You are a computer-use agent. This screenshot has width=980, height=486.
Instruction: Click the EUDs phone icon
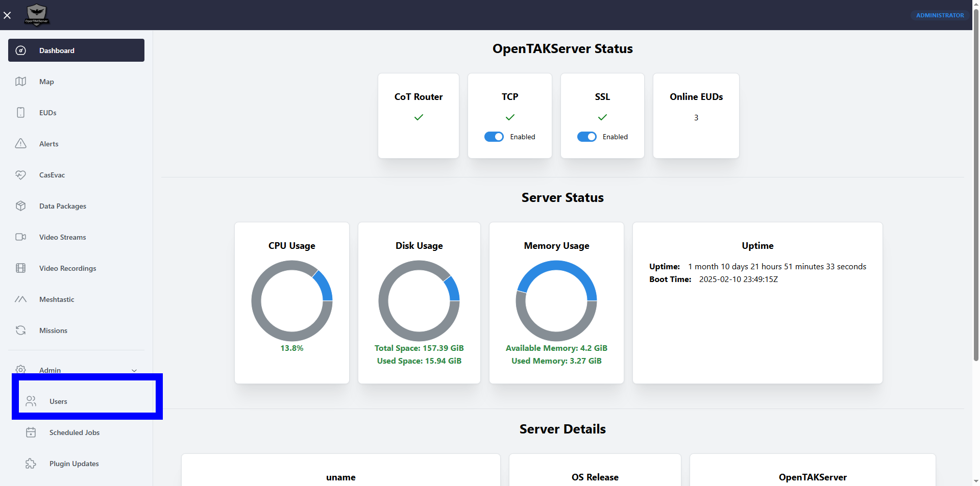click(21, 113)
